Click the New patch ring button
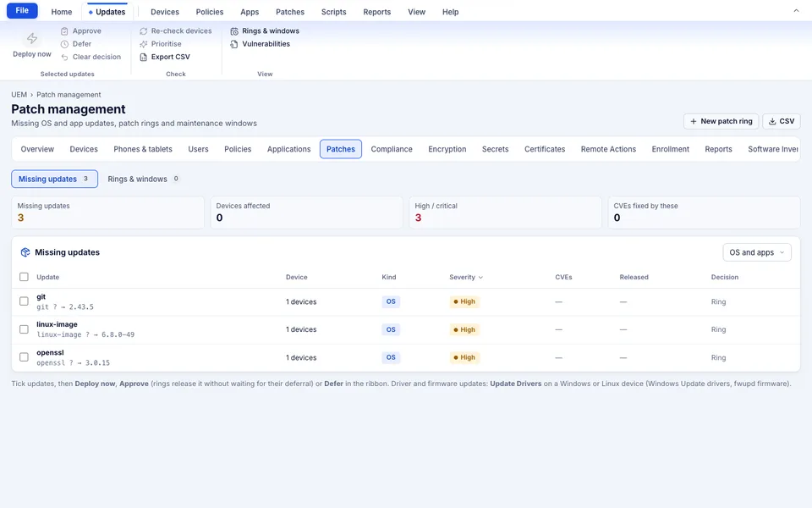 (x=721, y=121)
